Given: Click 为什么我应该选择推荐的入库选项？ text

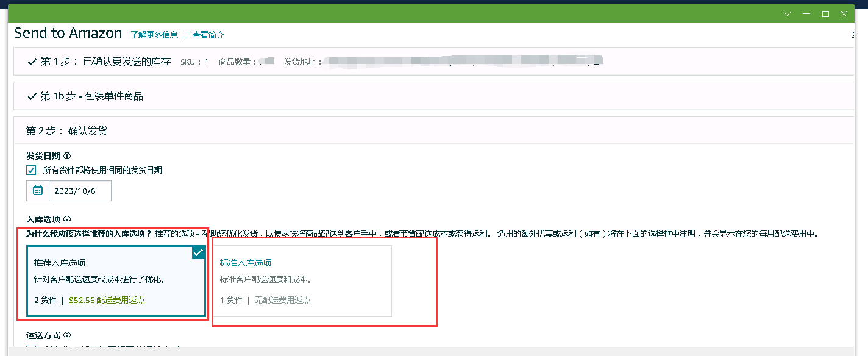Looking at the screenshot, I should point(89,233).
